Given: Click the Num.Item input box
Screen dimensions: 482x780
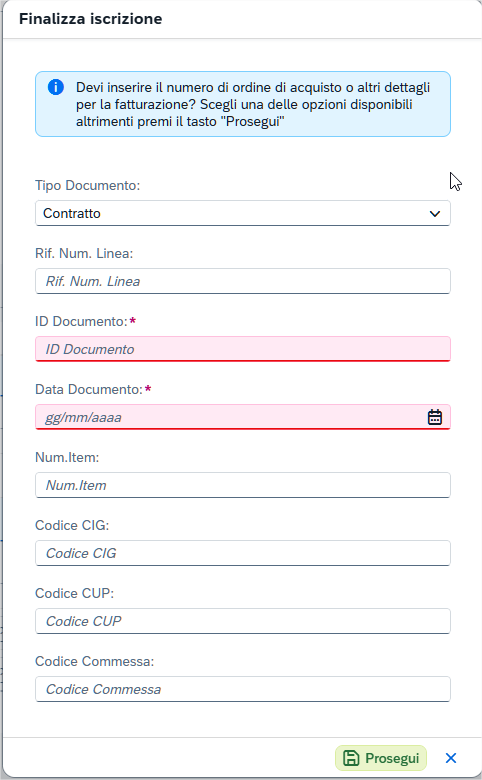Looking at the screenshot, I should click(x=243, y=486).
